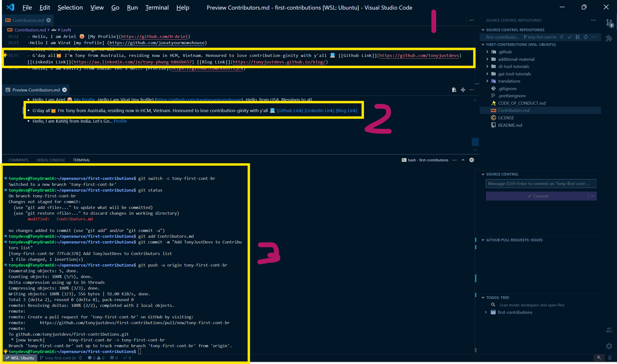Click the errors and warnings count in status bar
The width and height of the screenshot is (617, 364).
(x=96, y=358)
